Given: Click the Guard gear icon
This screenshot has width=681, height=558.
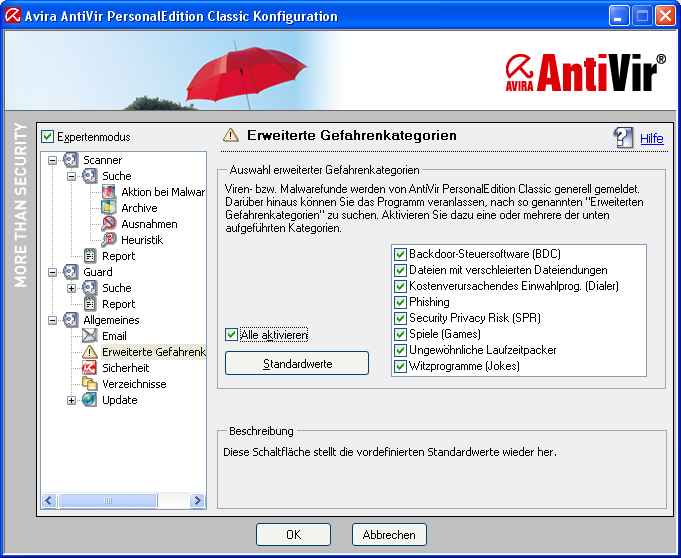Looking at the screenshot, I should [70, 272].
